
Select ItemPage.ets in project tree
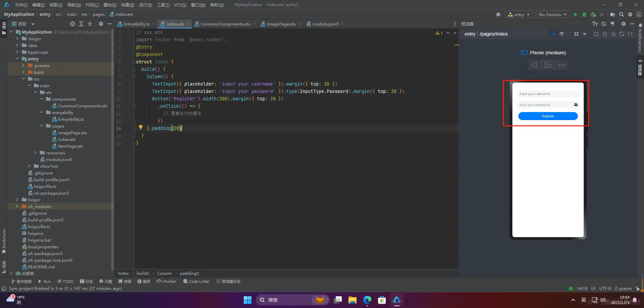71,146
